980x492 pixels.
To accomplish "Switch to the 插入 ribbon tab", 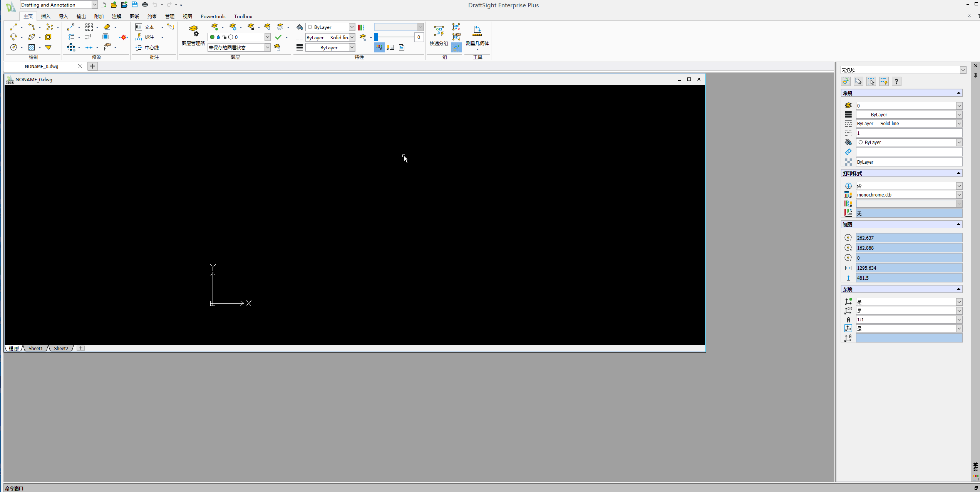I will [45, 16].
